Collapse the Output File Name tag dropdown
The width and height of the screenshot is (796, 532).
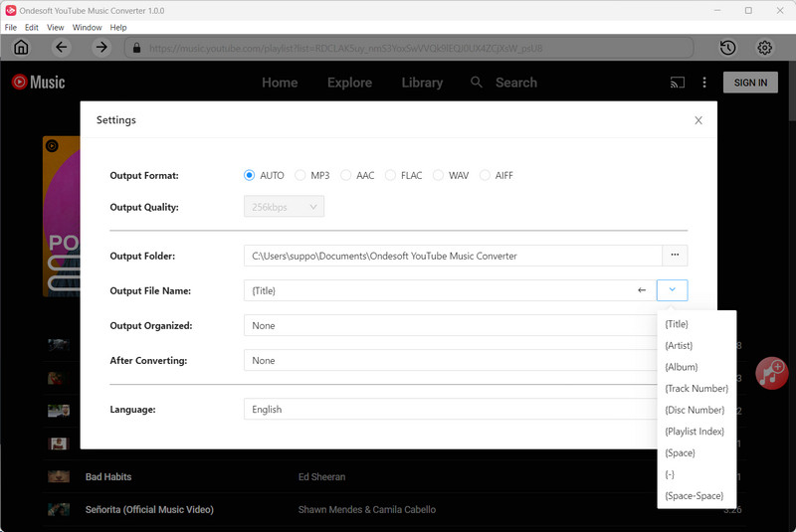[673, 290]
